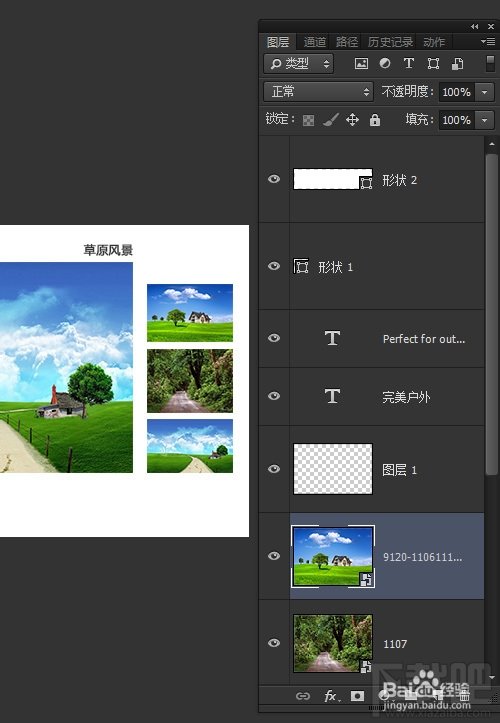500x723 pixels.
Task: Hide the 完美户外 text layer
Action: point(274,396)
